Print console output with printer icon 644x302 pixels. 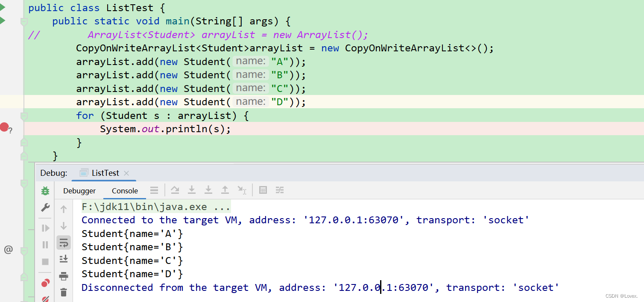[x=64, y=276]
